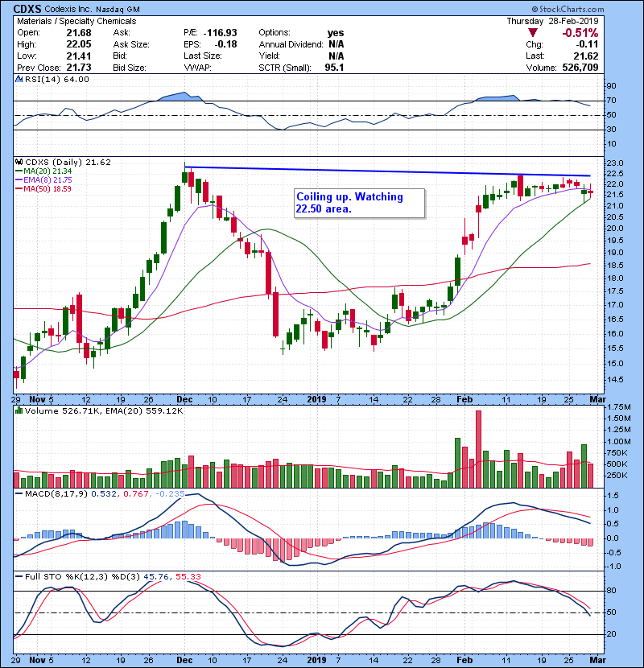Image resolution: width=644 pixels, height=668 pixels.
Task: Click the green MA(20) legend line marker
Action: click(x=19, y=171)
